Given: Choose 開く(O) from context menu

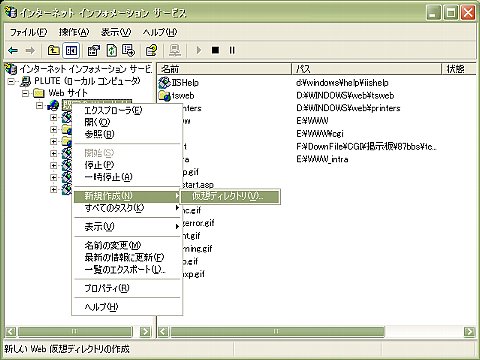Looking at the screenshot, I should tap(127, 122).
